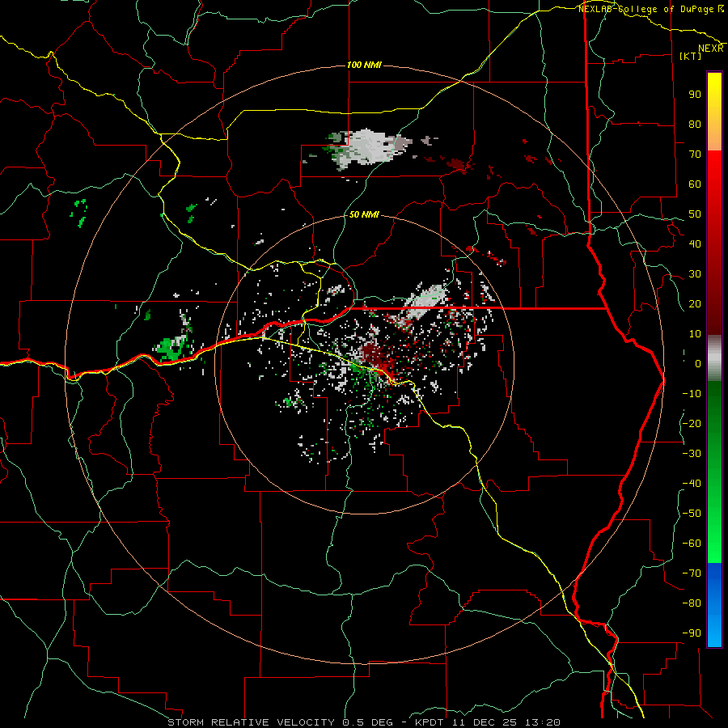Click the 40 value on velocity scale
The image size is (728, 728).
(695, 244)
